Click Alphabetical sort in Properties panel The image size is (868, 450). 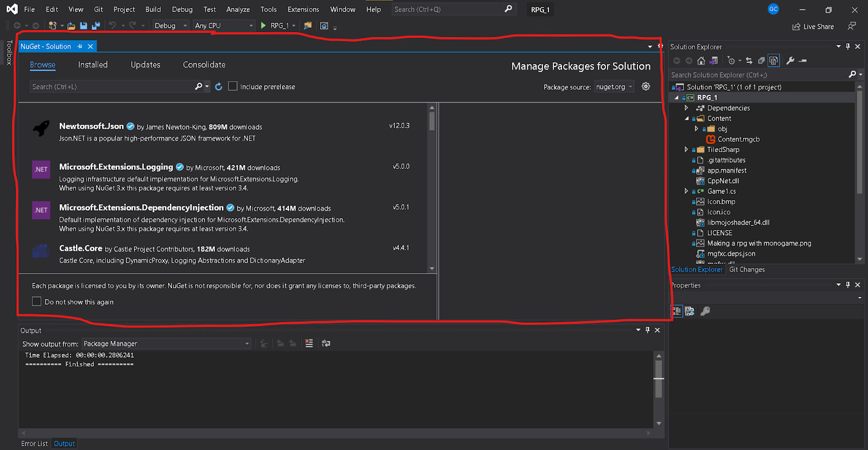[x=690, y=311]
